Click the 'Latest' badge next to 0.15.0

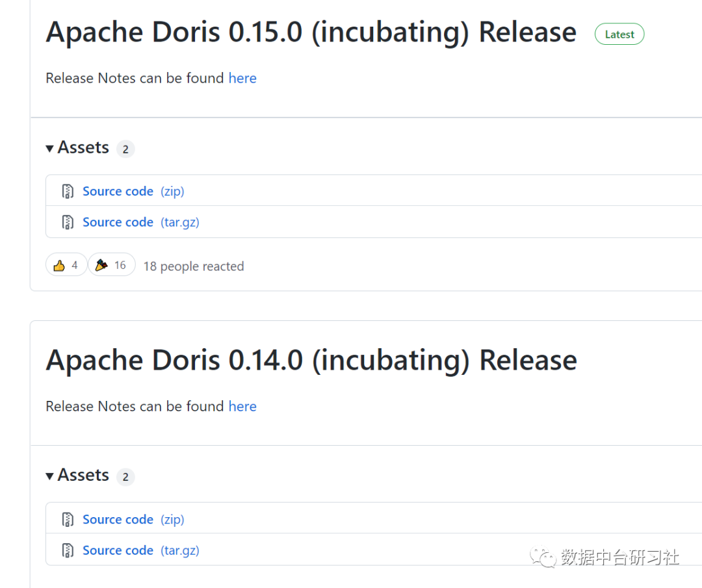tap(619, 34)
